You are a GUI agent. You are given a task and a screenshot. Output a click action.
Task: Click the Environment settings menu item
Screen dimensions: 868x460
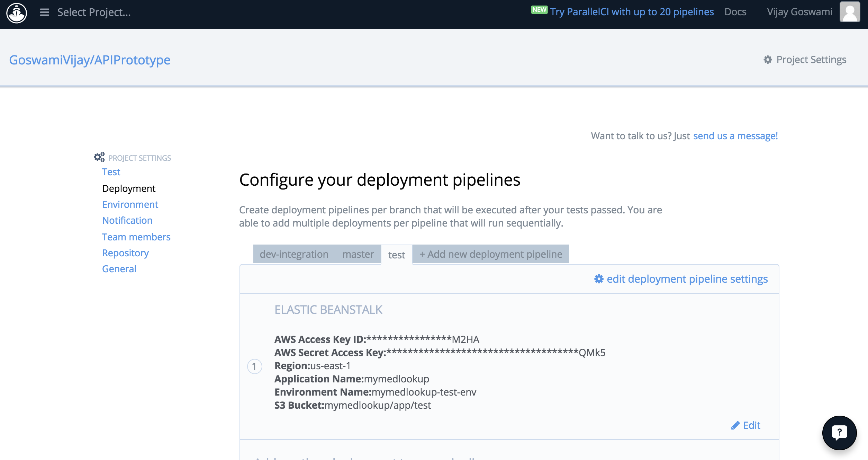coord(130,204)
